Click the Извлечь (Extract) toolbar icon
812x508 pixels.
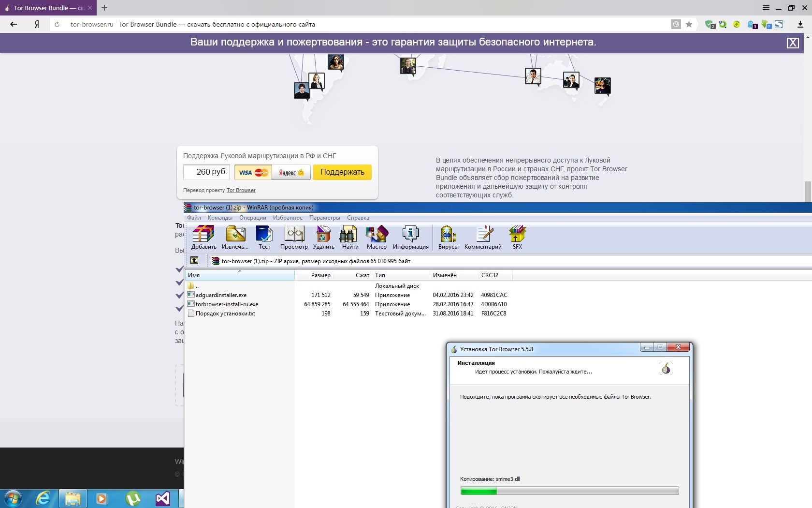235,237
